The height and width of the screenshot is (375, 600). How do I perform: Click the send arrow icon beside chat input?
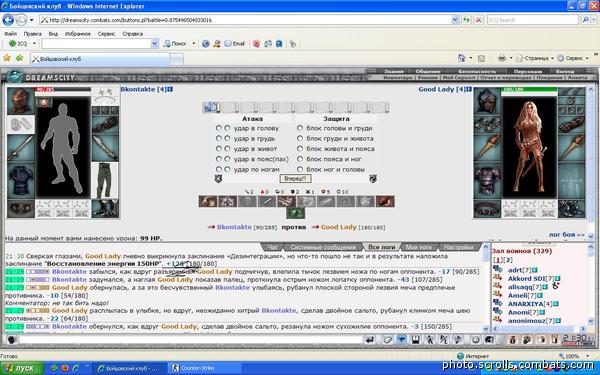370,340
